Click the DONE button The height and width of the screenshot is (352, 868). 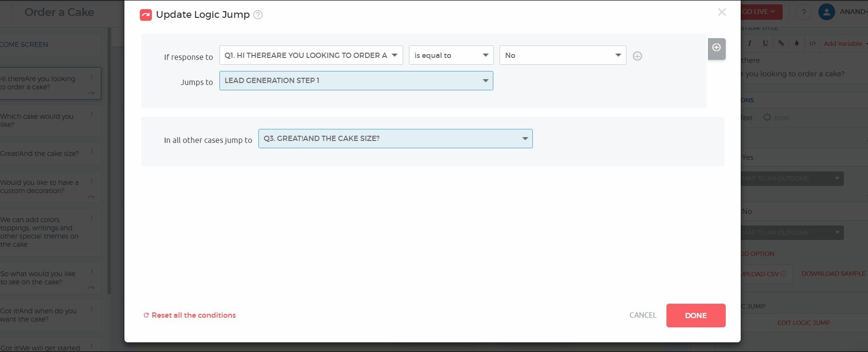pos(695,315)
